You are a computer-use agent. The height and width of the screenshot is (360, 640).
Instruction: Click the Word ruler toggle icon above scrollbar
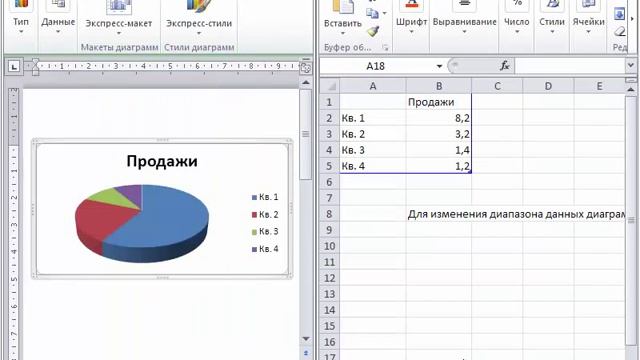click(305, 68)
